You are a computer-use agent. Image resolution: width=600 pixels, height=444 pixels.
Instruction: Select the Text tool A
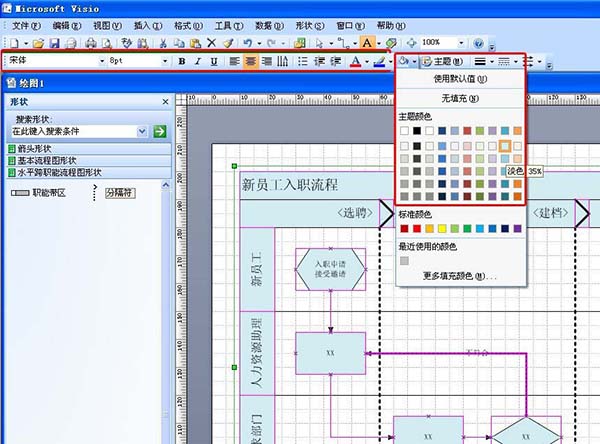pos(367,43)
